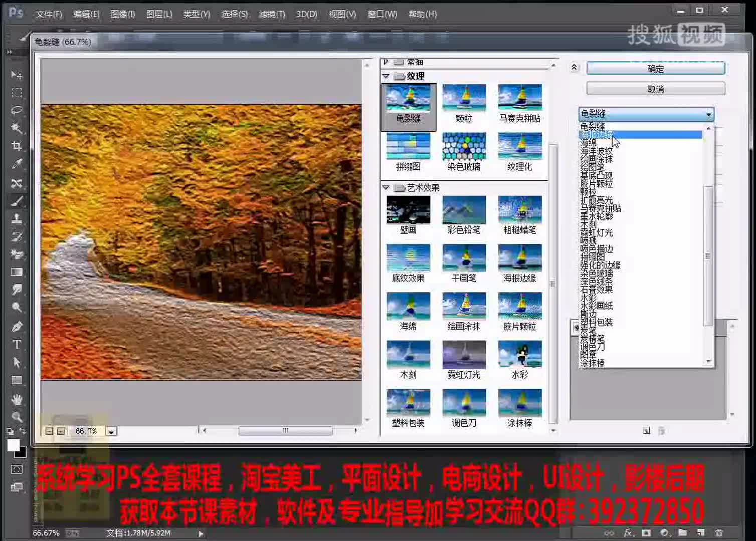Choose 海洋波纹 from the filter list
This screenshot has height=541, width=756.
click(597, 151)
